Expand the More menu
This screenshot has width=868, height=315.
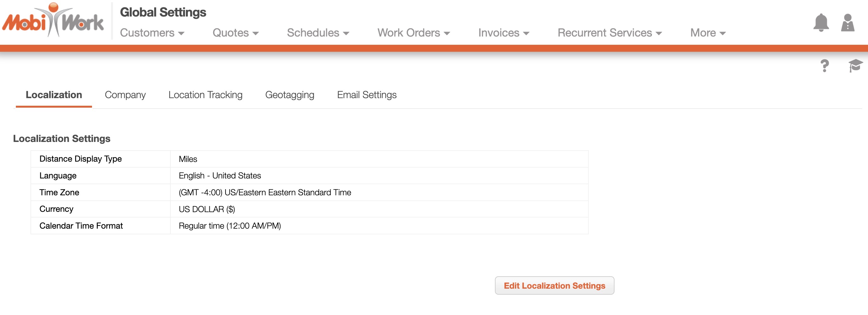tap(707, 33)
